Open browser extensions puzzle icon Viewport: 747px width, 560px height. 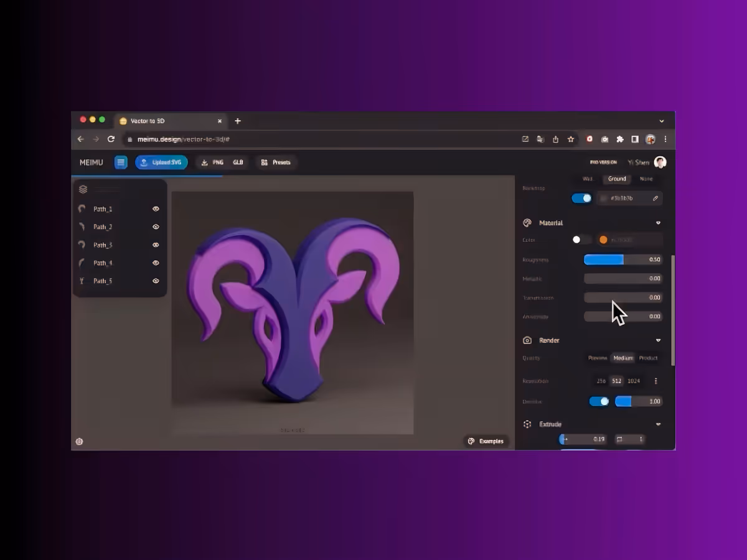click(x=620, y=139)
